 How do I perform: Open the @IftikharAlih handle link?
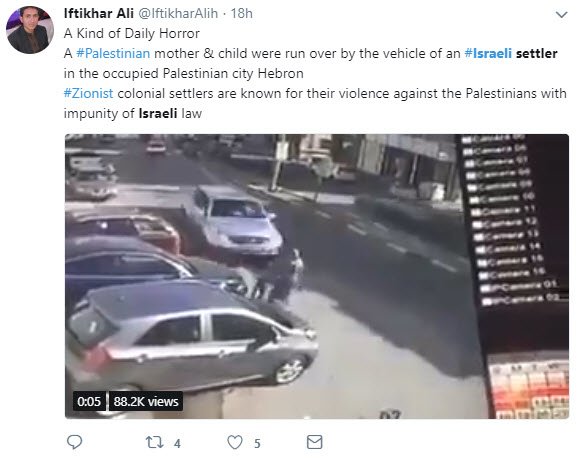tap(178, 13)
